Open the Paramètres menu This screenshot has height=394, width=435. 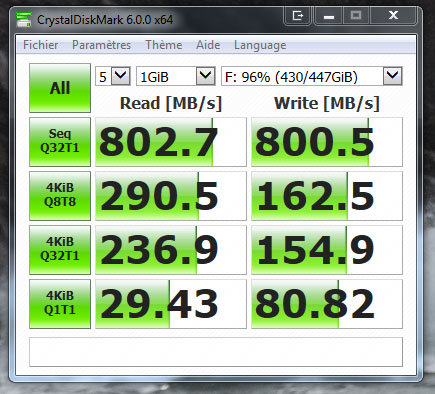(x=101, y=45)
